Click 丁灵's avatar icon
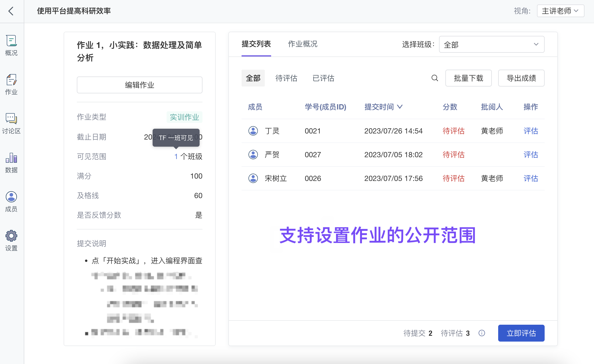Image resolution: width=594 pixels, height=364 pixels. point(253,131)
